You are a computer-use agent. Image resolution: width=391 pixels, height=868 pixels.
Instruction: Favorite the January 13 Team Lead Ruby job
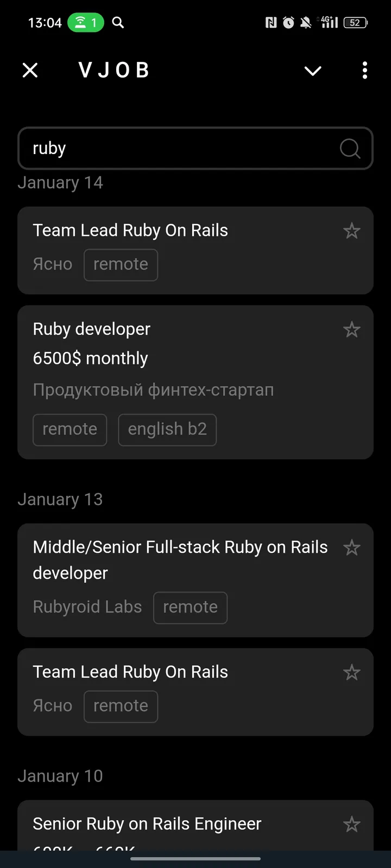[x=352, y=673]
